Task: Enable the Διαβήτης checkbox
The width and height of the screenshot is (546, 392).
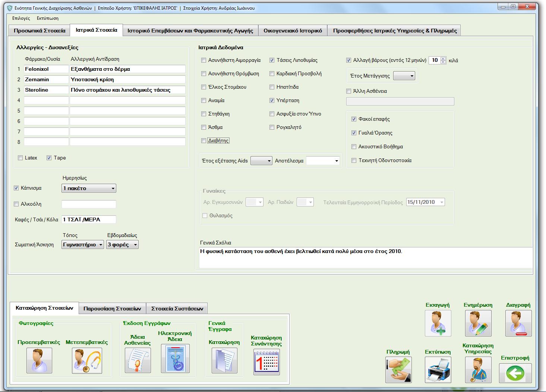Action: 204,141
